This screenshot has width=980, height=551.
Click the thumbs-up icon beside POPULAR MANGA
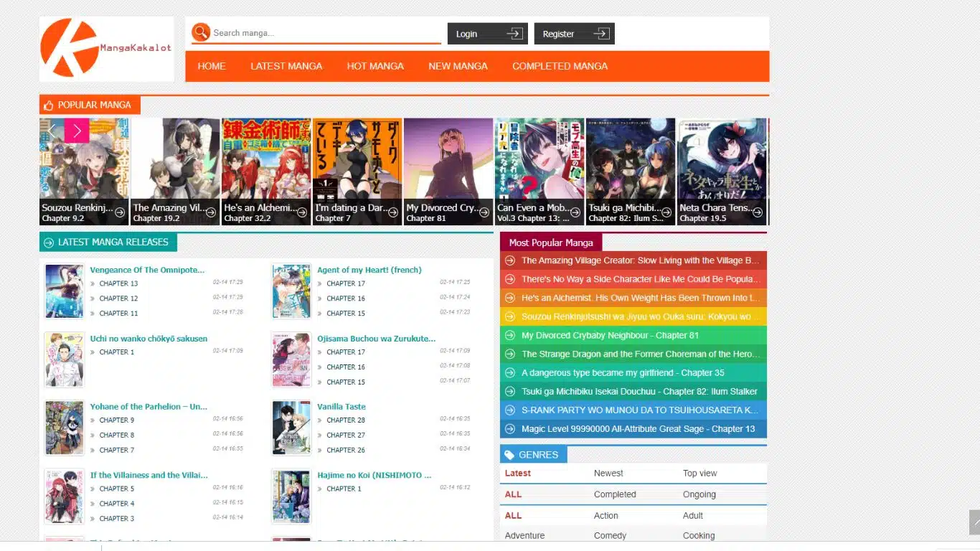(x=47, y=104)
